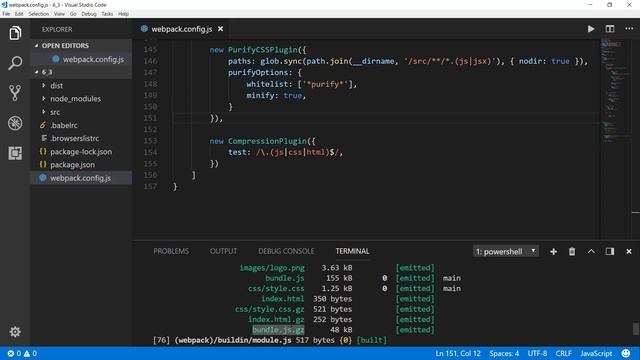Maximize panel with the up chevron
Screen dimensions: 640x360
point(591,251)
